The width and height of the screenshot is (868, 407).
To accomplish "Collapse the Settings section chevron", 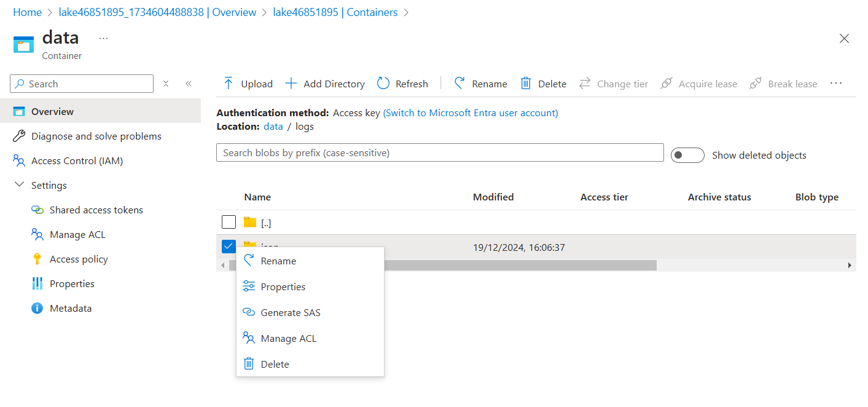I will click(19, 185).
